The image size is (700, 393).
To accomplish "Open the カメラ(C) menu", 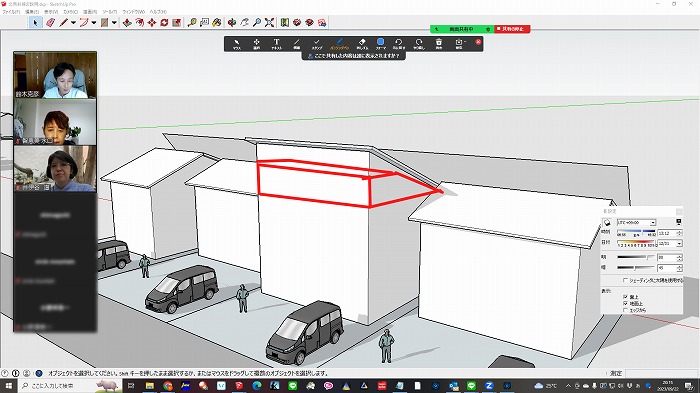I will click(x=71, y=12).
